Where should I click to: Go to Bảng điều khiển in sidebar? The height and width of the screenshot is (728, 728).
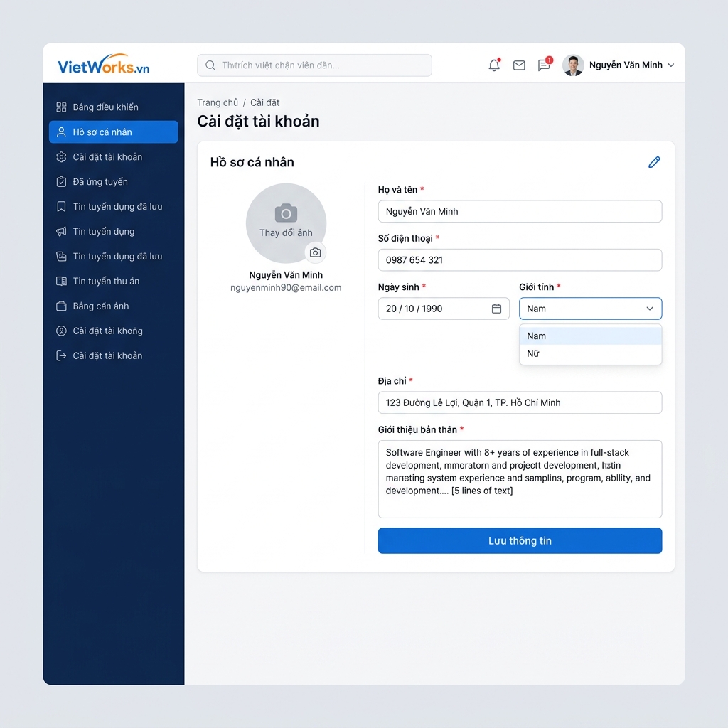point(105,107)
